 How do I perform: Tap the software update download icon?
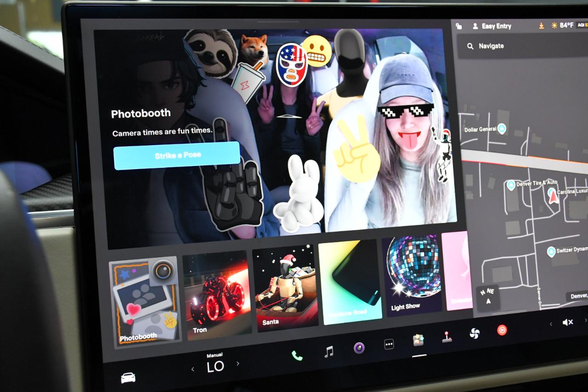(542, 26)
